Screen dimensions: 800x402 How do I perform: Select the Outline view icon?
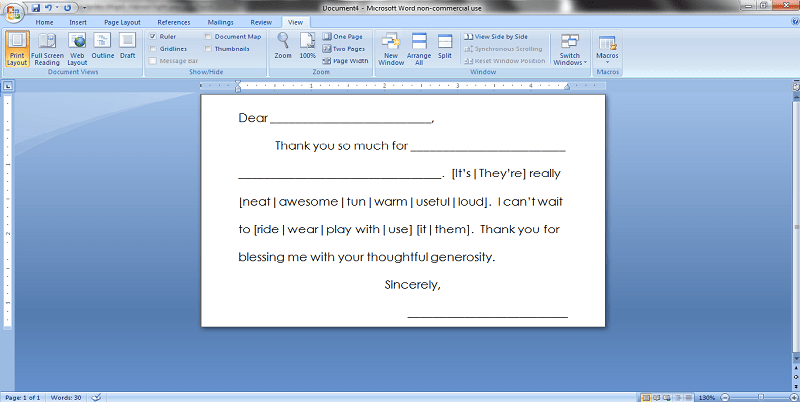[x=103, y=46]
